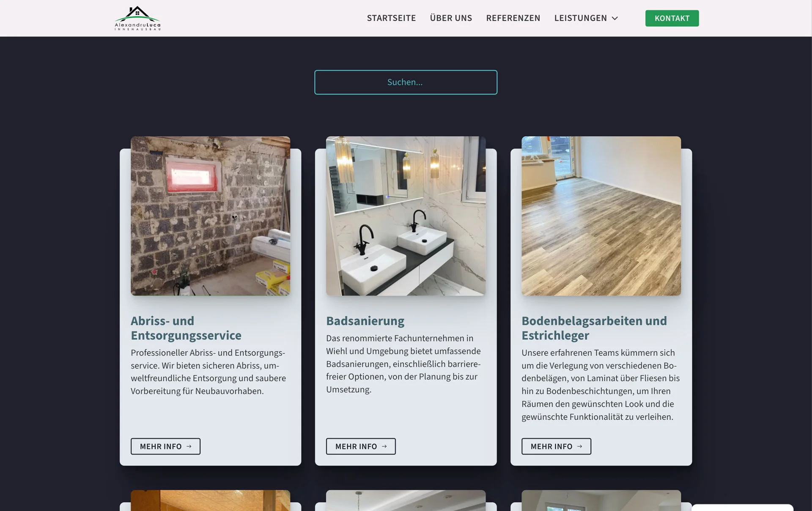Image resolution: width=812 pixels, height=511 pixels.
Task: Go to the Über Uns page
Action: pos(451,18)
